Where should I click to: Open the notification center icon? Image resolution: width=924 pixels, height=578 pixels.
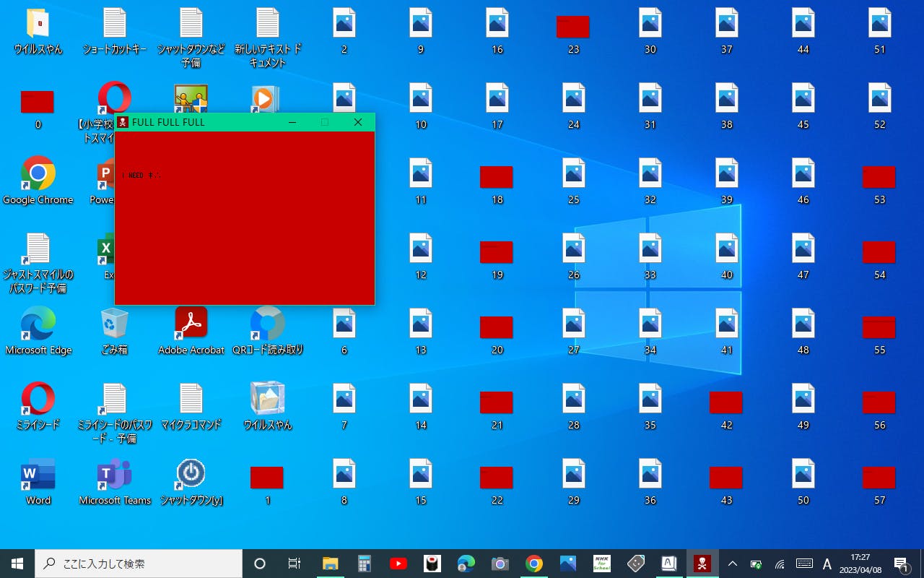901,564
